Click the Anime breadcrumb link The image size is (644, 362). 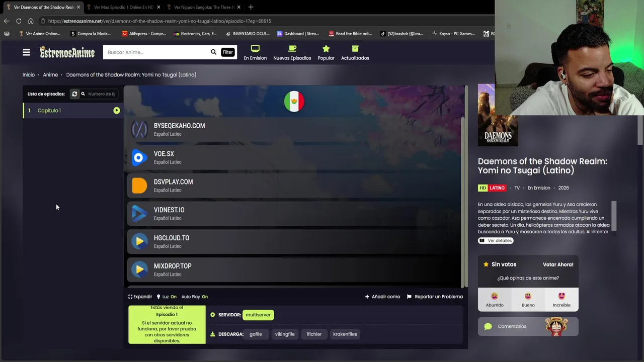coord(50,74)
